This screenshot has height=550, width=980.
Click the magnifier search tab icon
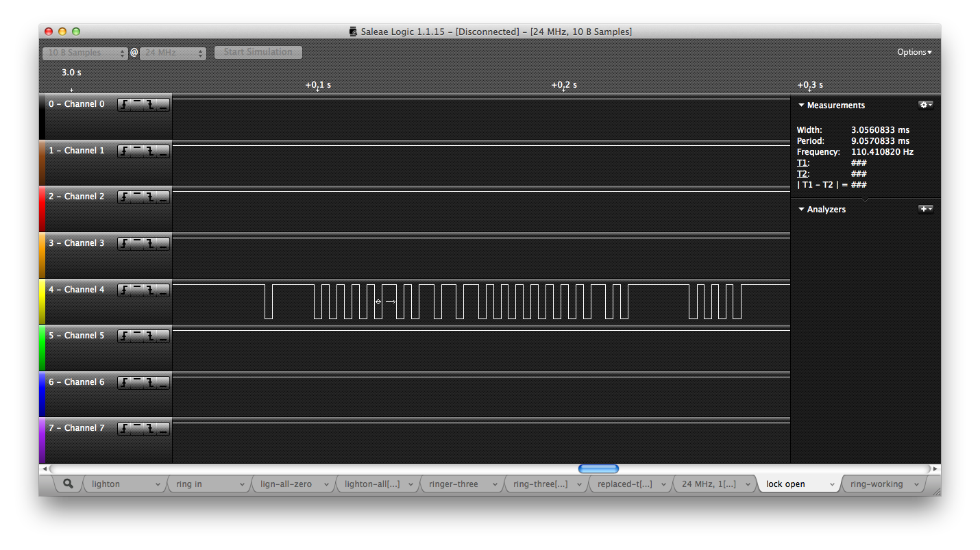(68, 484)
